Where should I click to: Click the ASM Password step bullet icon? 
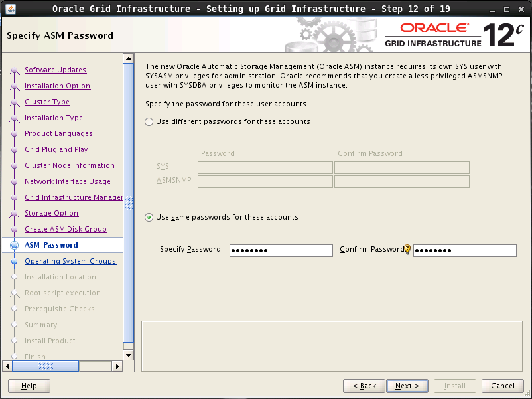click(14, 246)
